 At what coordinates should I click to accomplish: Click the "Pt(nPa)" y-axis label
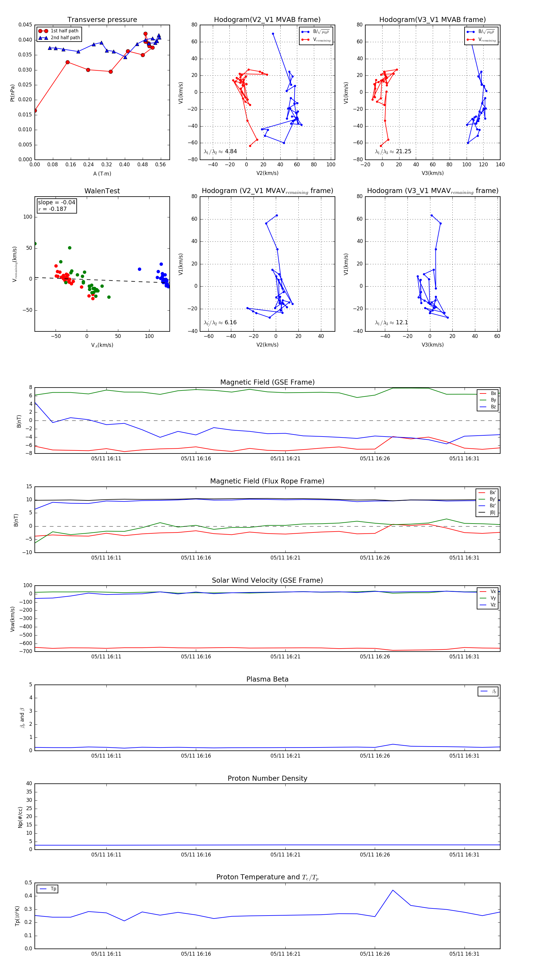coord(12,92)
